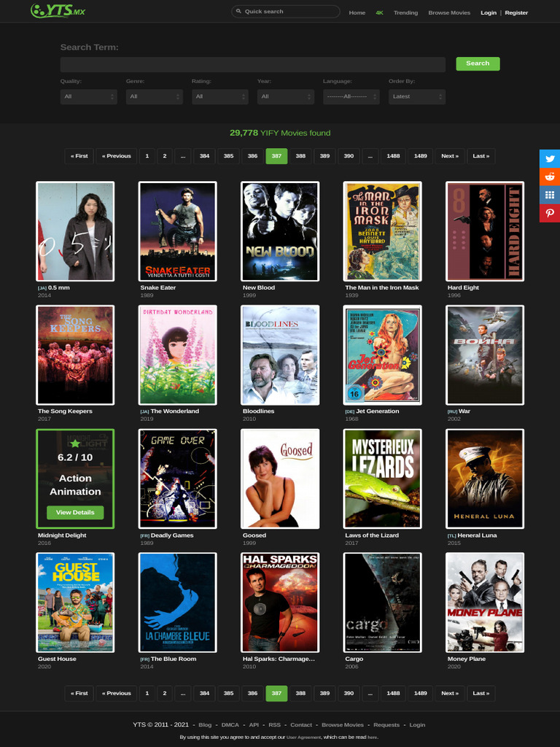This screenshot has width=560, height=747.
Task: Open the DMCA footer link
Action: pyautogui.click(x=230, y=725)
